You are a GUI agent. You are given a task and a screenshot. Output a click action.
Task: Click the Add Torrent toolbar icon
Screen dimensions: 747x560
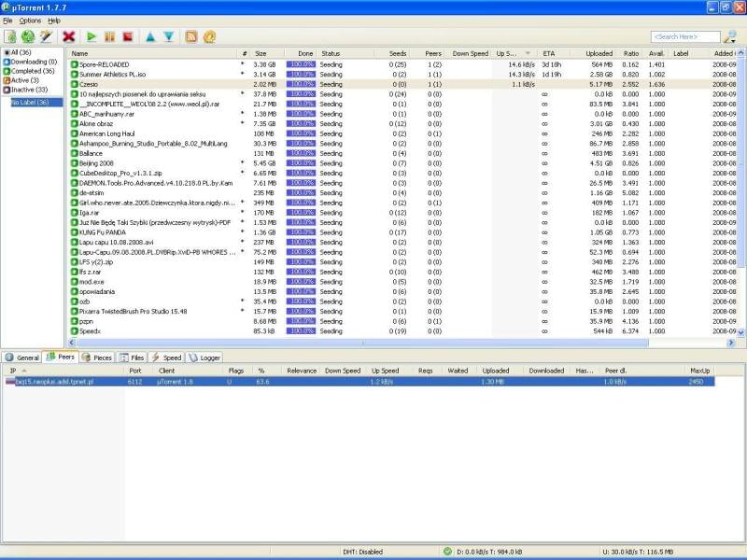pos(10,36)
